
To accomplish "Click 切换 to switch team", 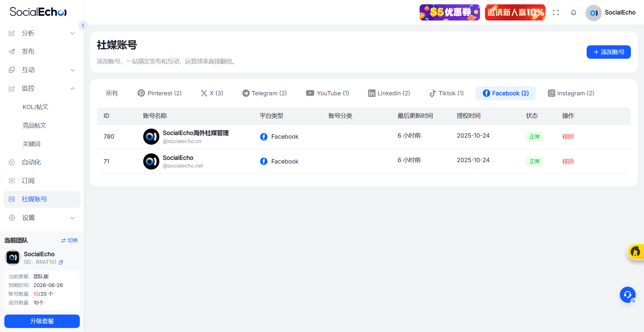I will pos(69,240).
